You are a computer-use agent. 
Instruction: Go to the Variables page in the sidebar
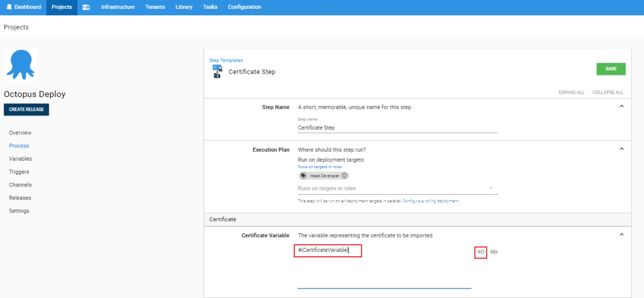tap(20, 158)
